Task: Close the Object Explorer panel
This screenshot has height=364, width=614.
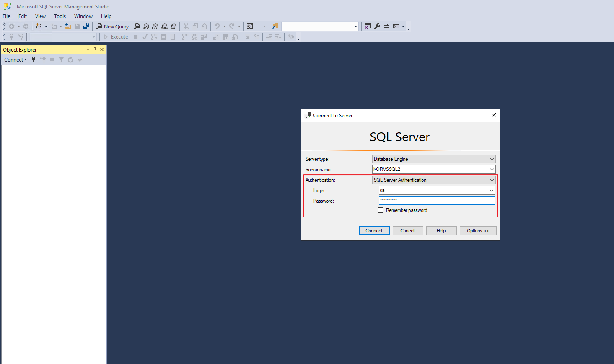Action: pos(102,49)
